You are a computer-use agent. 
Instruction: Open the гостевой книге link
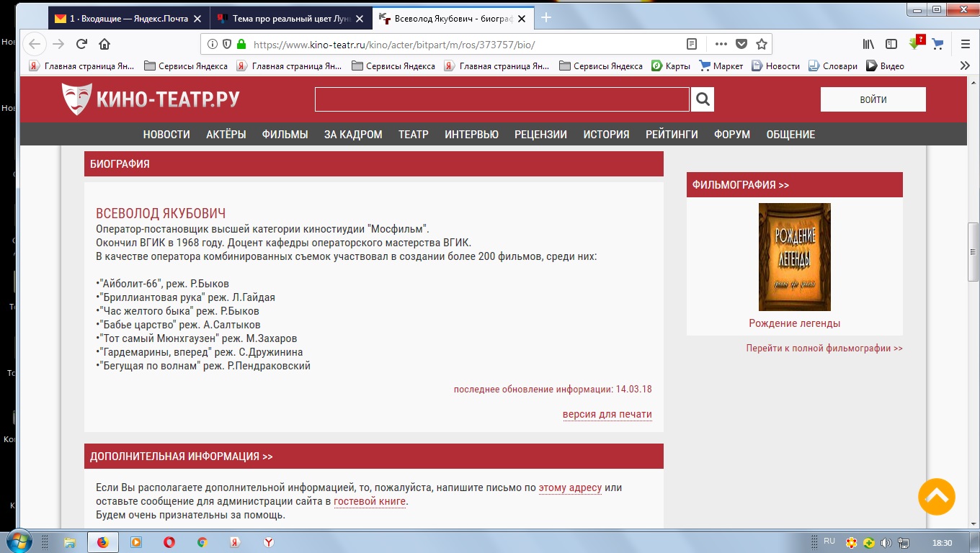pos(370,501)
